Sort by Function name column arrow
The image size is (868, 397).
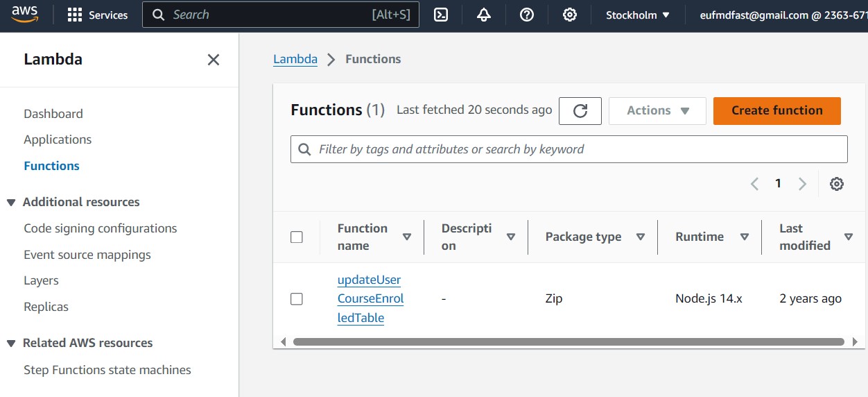pyautogui.click(x=407, y=237)
